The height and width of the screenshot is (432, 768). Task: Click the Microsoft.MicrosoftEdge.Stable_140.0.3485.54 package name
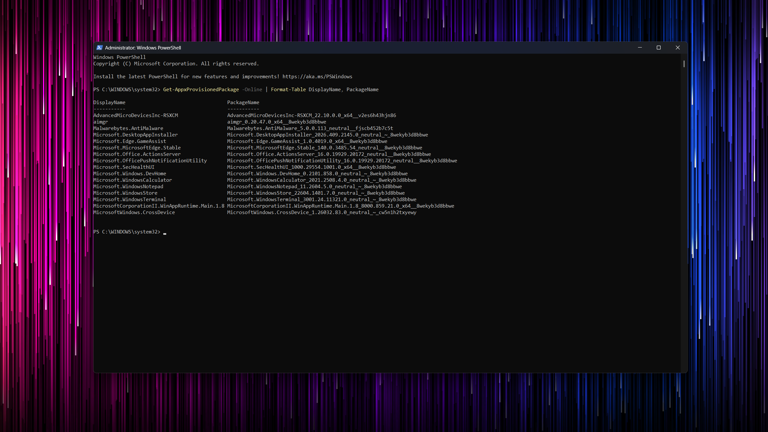pyautogui.click(x=324, y=147)
